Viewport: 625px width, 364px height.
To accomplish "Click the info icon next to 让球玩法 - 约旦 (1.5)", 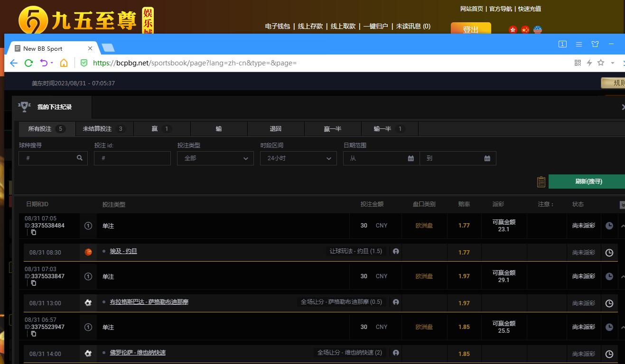I will [x=396, y=251].
